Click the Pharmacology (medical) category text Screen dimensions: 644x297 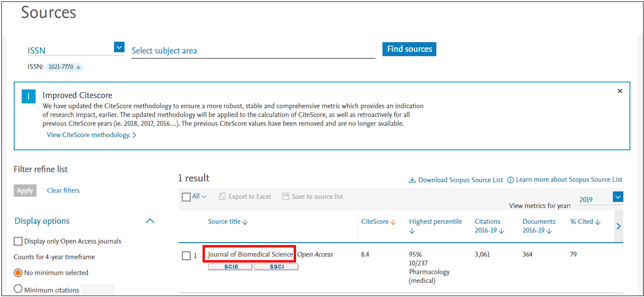pos(429,276)
